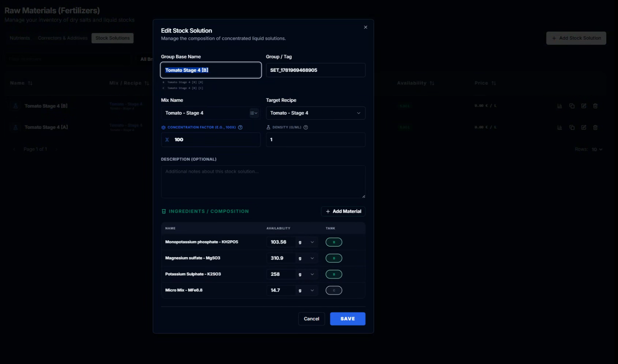
Task: Click the Density help icon
Action: 306,127
